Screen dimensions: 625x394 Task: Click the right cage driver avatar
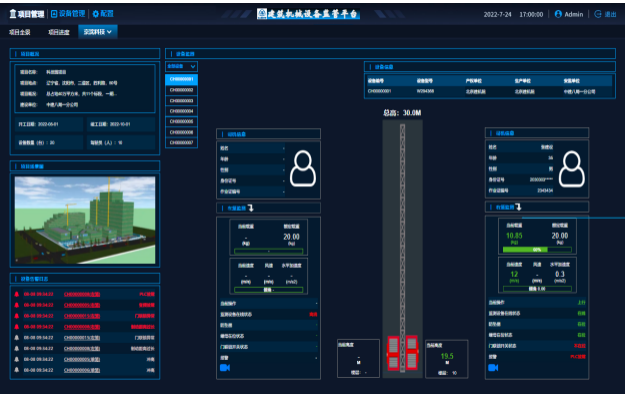tap(572, 169)
